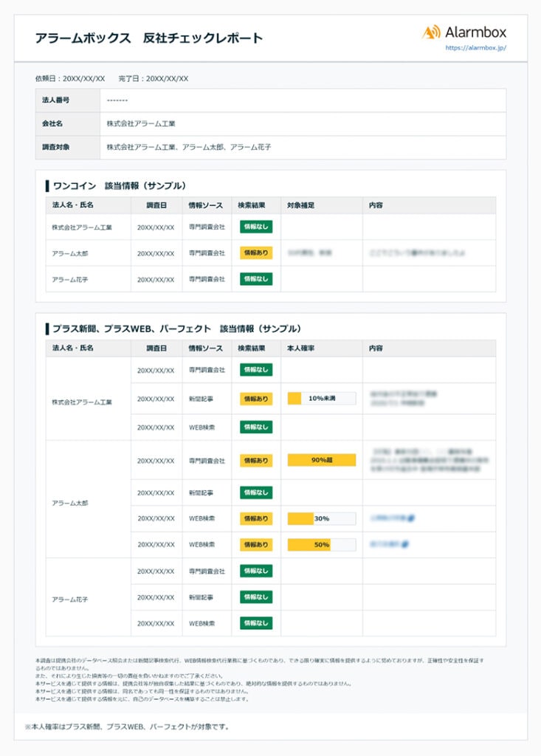Viewport: 541px width, 756px height.
Task: Click external link icon in the 30% row
Action: coord(410,518)
